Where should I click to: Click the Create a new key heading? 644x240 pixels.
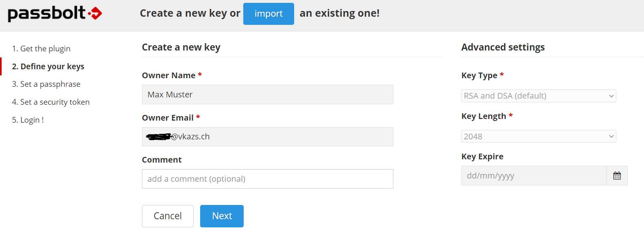tap(181, 47)
